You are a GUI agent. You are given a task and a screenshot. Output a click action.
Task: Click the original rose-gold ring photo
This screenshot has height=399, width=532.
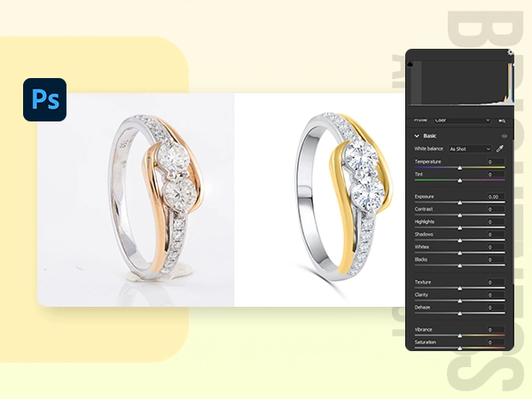[x=136, y=199]
